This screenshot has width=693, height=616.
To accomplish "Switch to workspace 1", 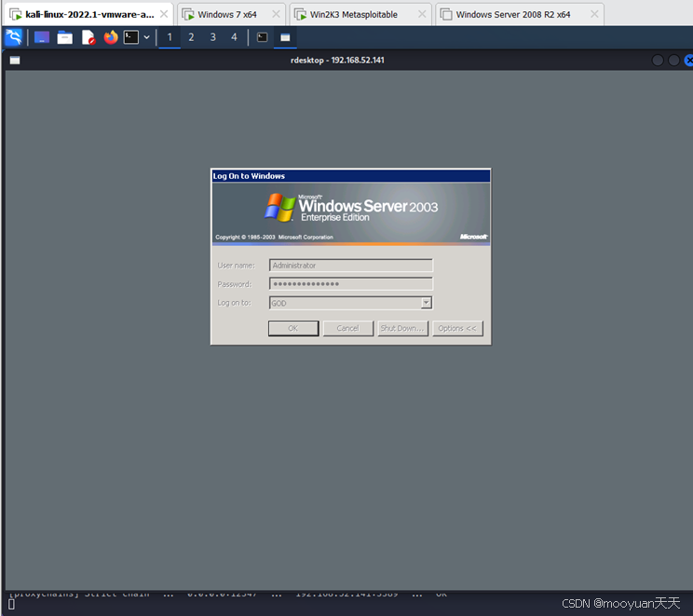I will (x=170, y=37).
